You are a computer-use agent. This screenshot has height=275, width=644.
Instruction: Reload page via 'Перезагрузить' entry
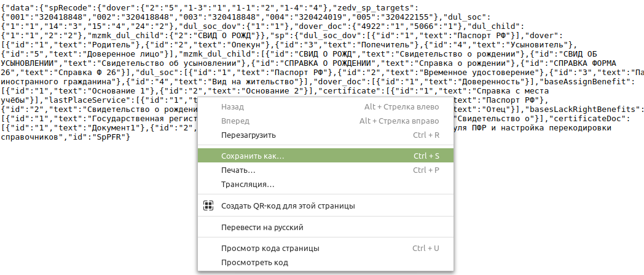pos(248,135)
